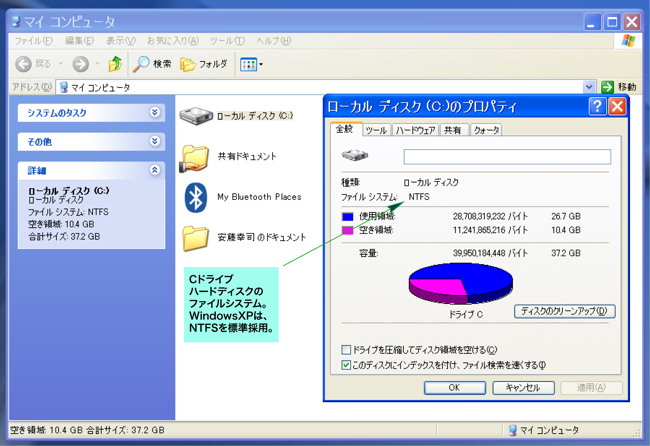The image size is (650, 446).
Task: Close the Properties dialog
Action: 617,107
